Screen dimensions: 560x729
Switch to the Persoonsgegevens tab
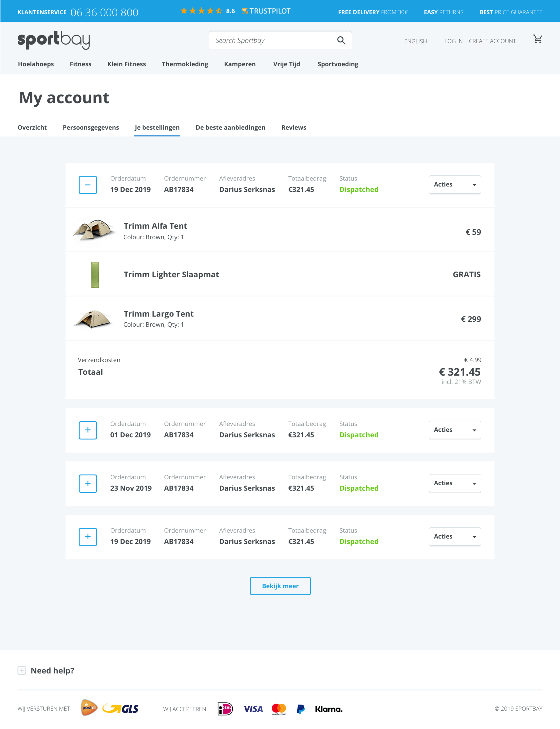click(x=91, y=127)
